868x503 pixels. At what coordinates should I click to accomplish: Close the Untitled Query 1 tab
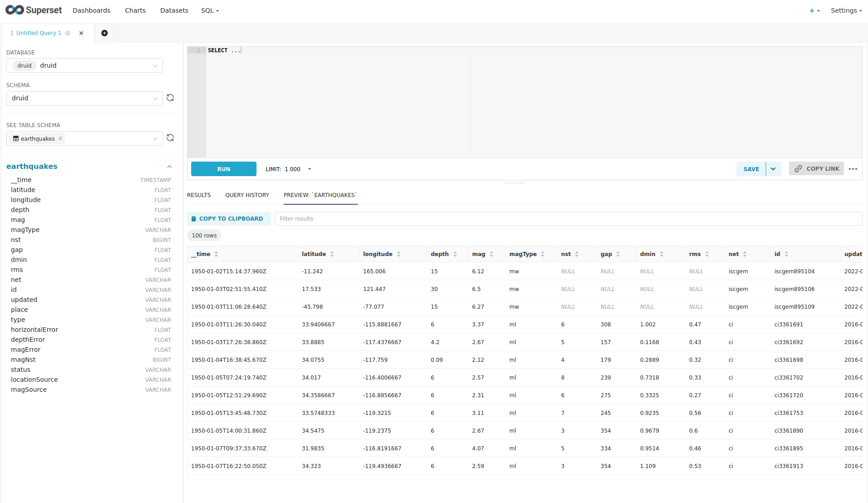coord(81,33)
